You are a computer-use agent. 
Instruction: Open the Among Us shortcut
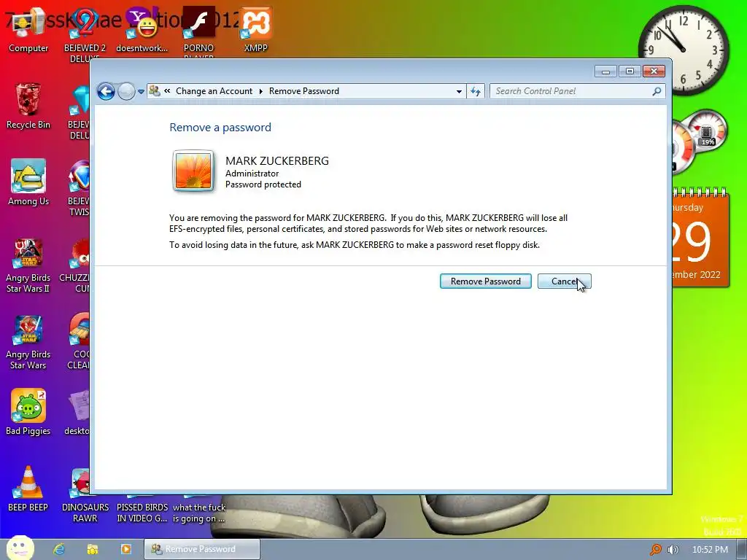[28, 183]
